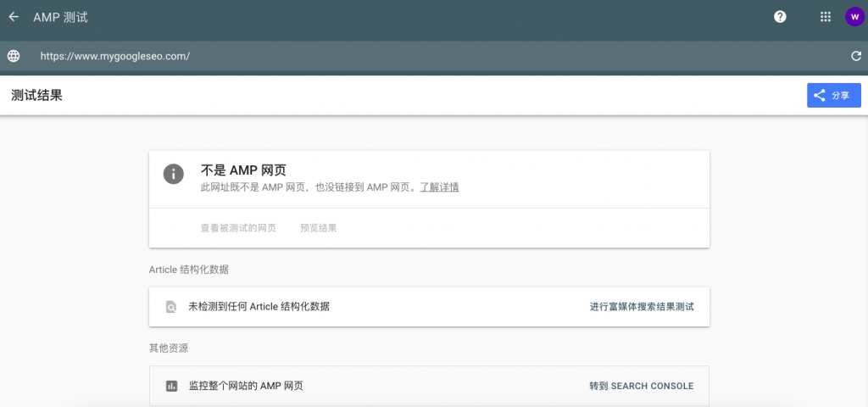
Task: Click the info icon in the result card
Action: (x=173, y=175)
